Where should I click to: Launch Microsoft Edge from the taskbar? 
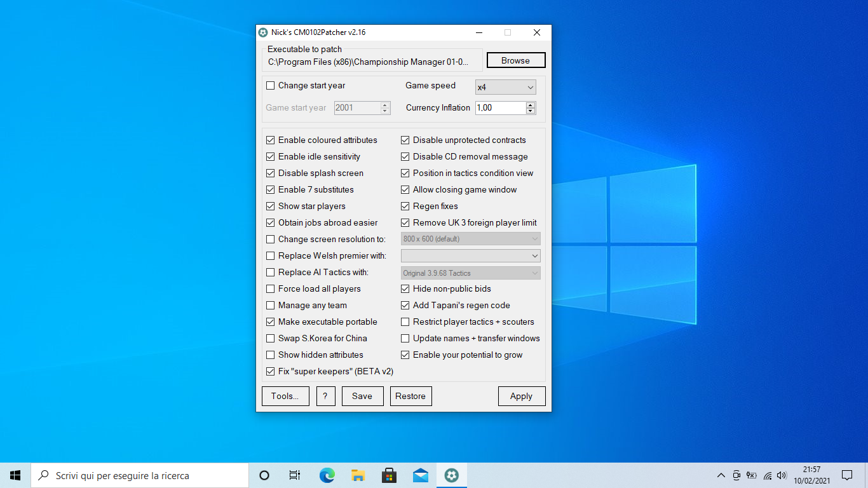[327, 475]
